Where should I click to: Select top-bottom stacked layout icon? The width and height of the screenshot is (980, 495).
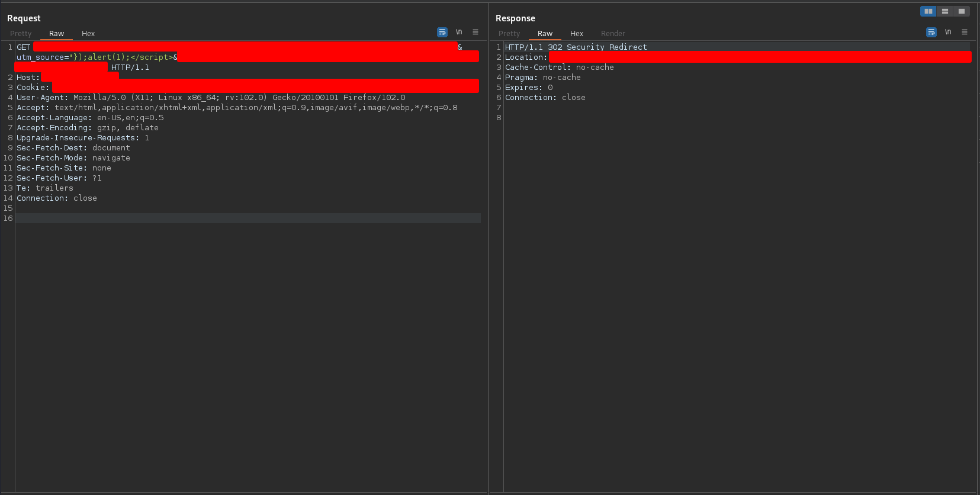point(945,11)
